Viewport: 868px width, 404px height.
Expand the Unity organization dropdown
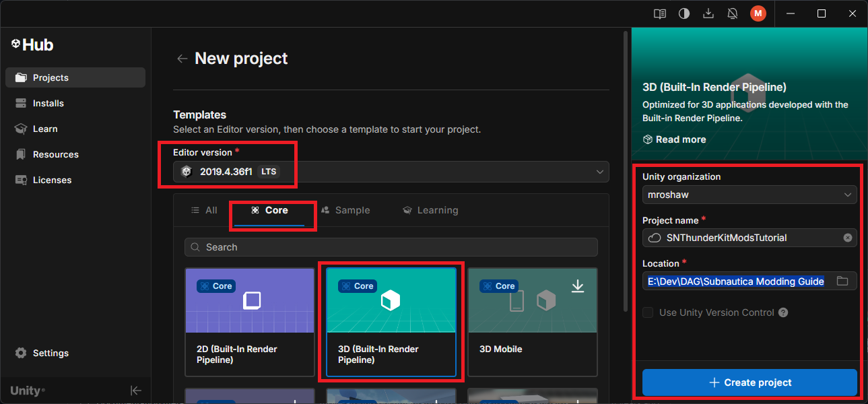point(749,195)
